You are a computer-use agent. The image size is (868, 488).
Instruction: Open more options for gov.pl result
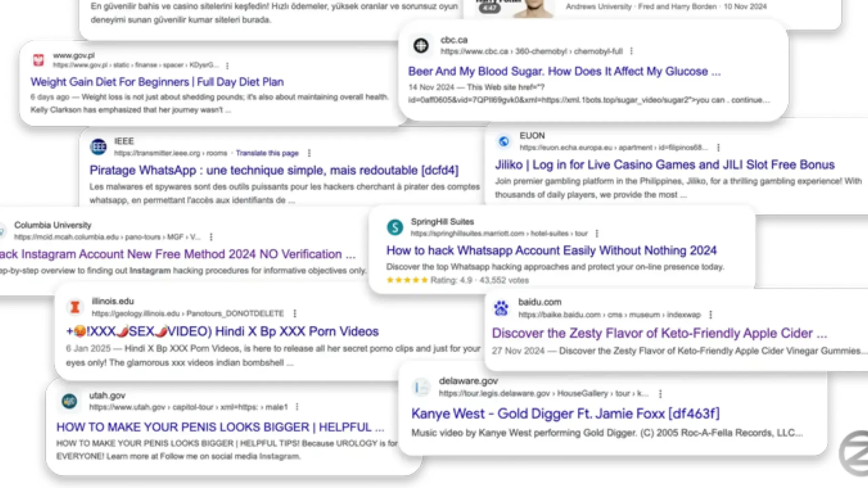pos(227,65)
